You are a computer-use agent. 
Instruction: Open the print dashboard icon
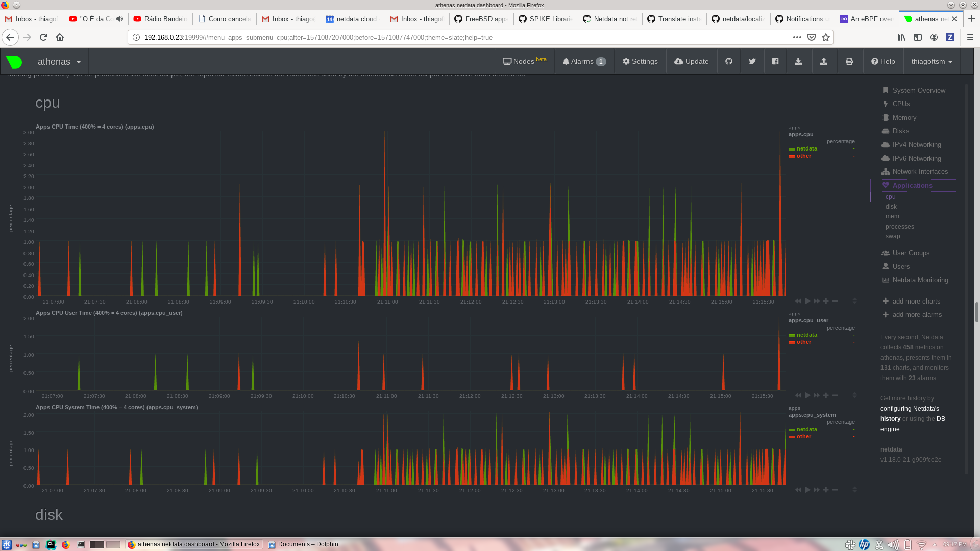pyautogui.click(x=849, y=61)
